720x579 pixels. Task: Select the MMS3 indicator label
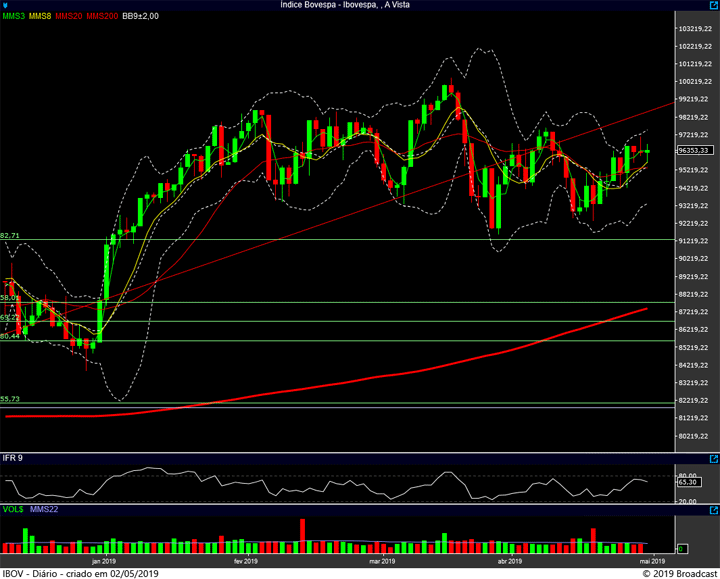pyautogui.click(x=13, y=17)
